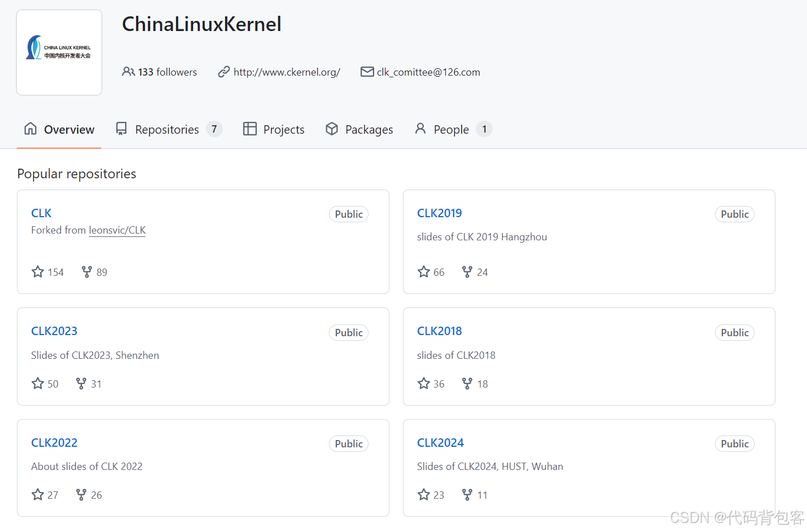
Task: Click the star icon on CLK2019 card
Action: click(424, 272)
